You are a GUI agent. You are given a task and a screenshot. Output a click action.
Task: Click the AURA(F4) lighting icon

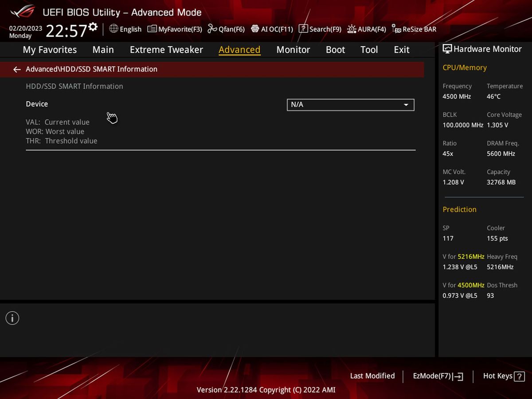(x=352, y=29)
